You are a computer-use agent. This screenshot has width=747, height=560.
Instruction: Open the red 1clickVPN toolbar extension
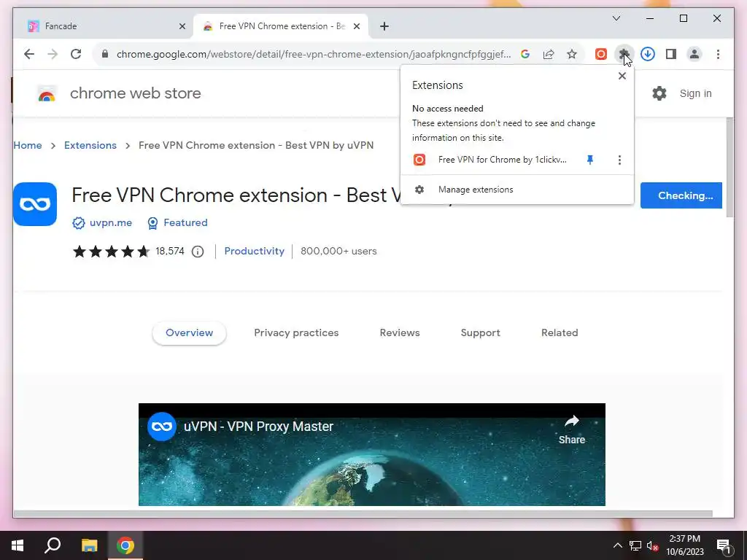(x=601, y=54)
